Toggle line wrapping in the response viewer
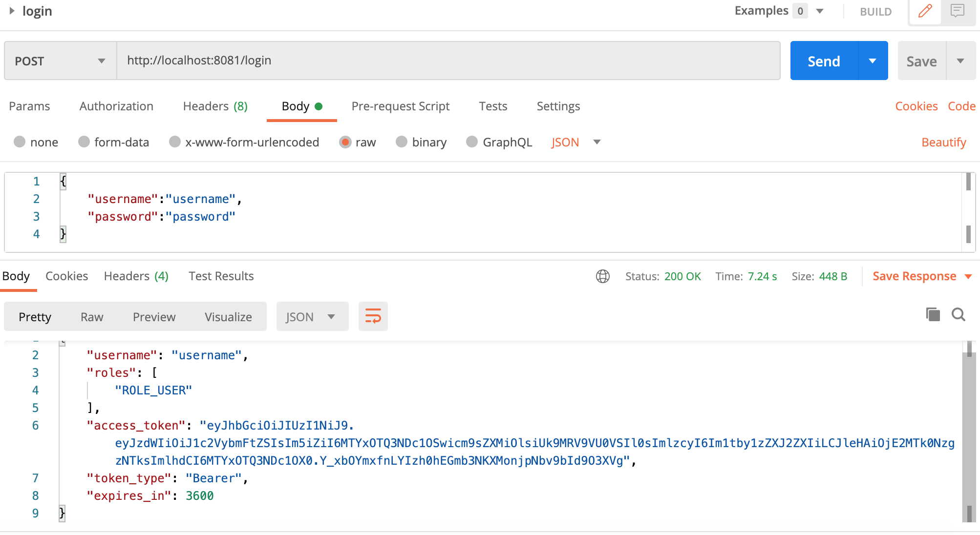 373,316
